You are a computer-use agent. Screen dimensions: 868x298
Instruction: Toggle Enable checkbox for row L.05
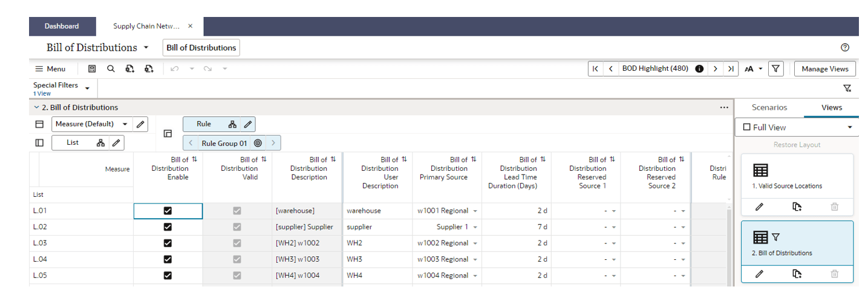tap(168, 276)
